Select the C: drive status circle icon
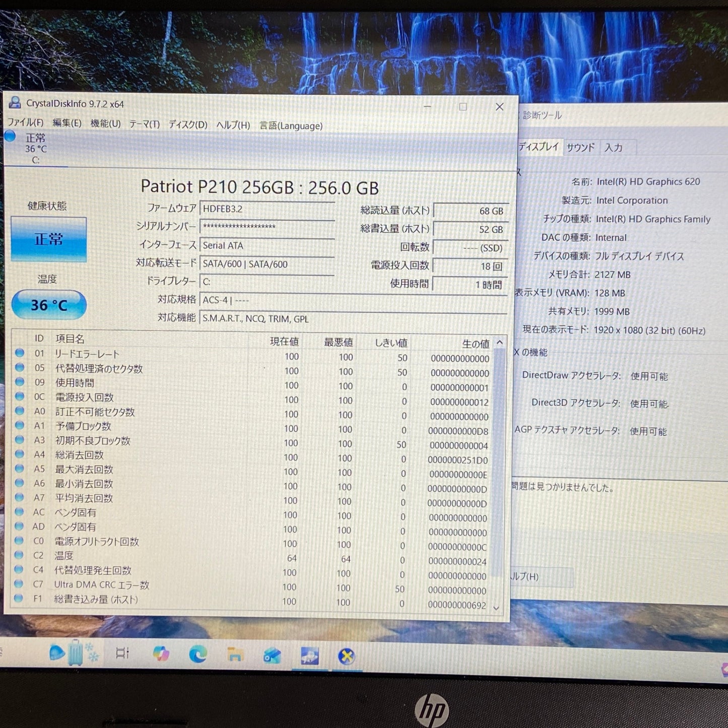The height and width of the screenshot is (728, 728). point(10,136)
